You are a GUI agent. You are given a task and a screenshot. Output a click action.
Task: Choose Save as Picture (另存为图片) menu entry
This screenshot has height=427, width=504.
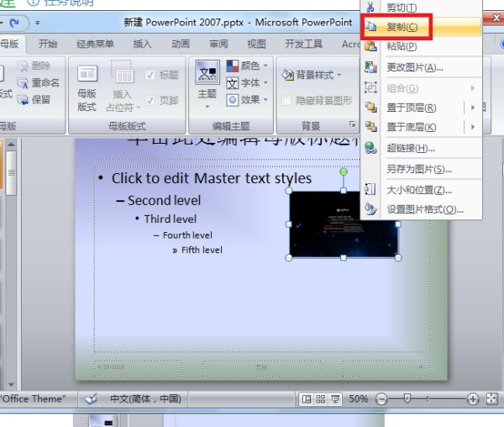pos(418,169)
